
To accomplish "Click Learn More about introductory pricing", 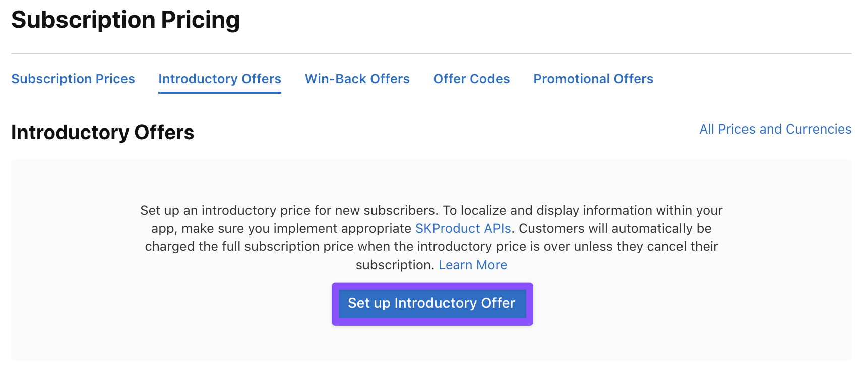I will (473, 265).
